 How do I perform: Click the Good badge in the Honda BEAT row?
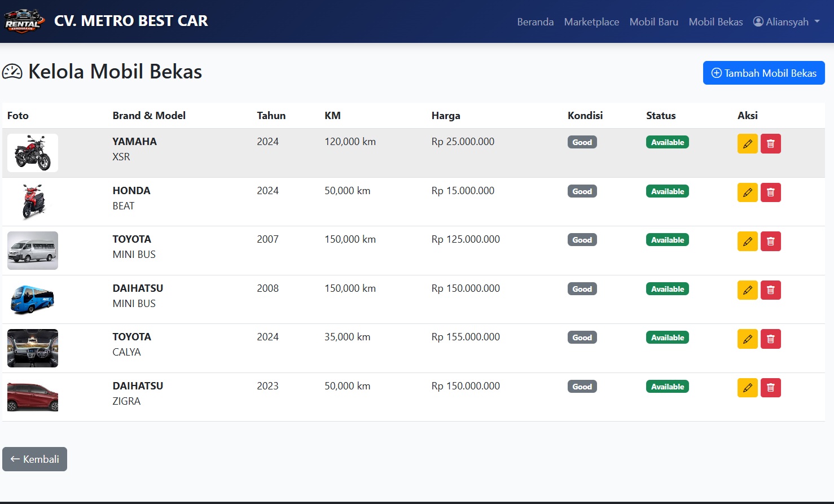pos(582,191)
